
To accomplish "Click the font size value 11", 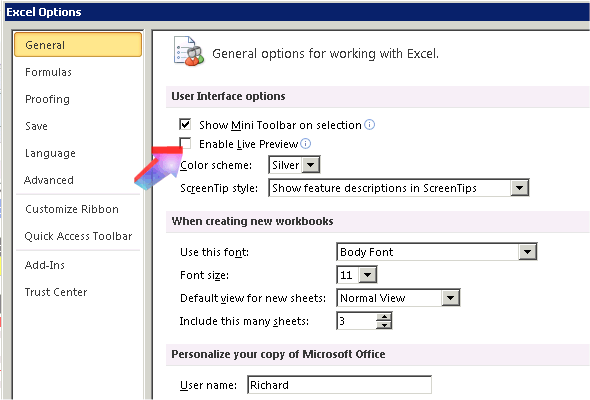I will (x=348, y=275).
